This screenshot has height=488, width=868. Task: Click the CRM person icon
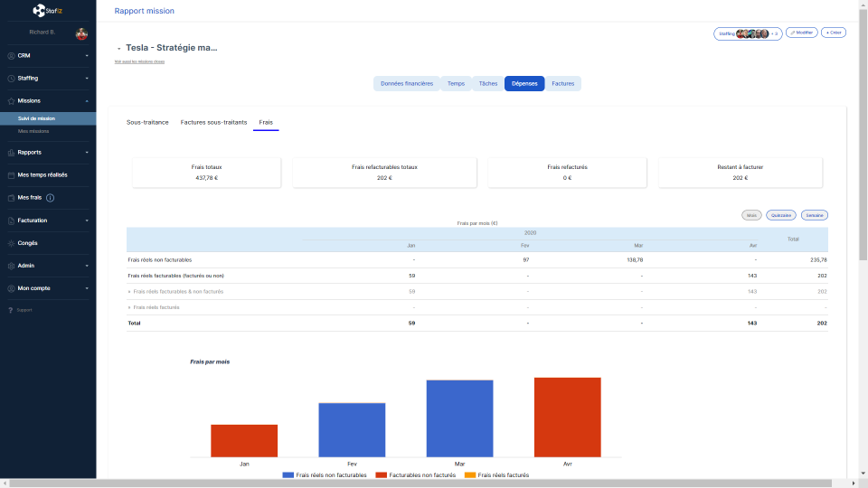click(11, 56)
